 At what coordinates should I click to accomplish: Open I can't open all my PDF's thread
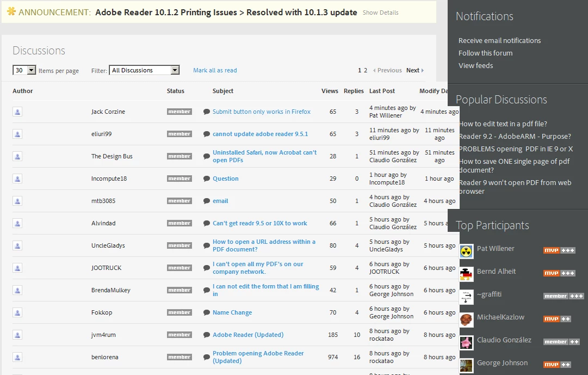[x=258, y=268]
